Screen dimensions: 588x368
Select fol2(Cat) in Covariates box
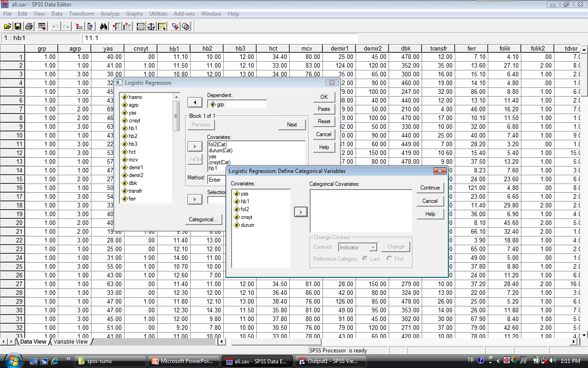(x=218, y=144)
